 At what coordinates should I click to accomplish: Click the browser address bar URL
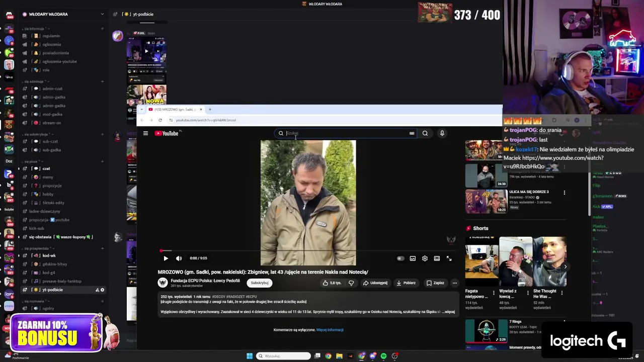click(x=206, y=120)
